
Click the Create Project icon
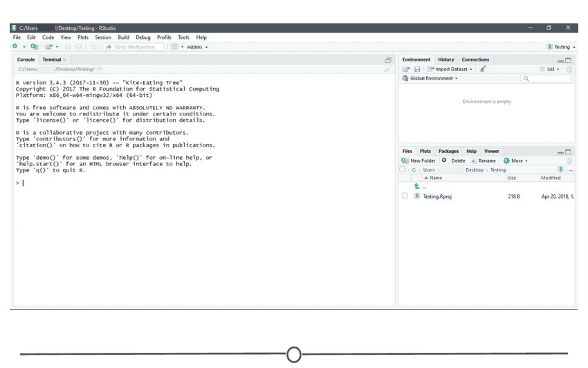tap(34, 46)
